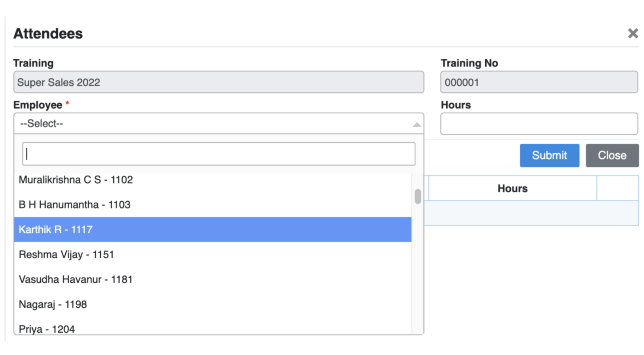Image resolution: width=644 pixels, height=355 pixels.
Task: Click the blank column header beside Hours
Action: [618, 188]
